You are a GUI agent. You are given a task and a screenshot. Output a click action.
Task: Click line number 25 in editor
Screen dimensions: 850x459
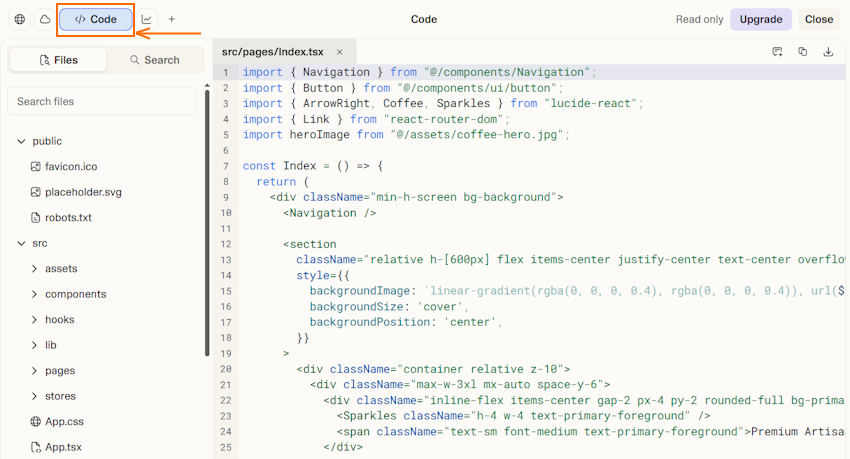(226, 448)
